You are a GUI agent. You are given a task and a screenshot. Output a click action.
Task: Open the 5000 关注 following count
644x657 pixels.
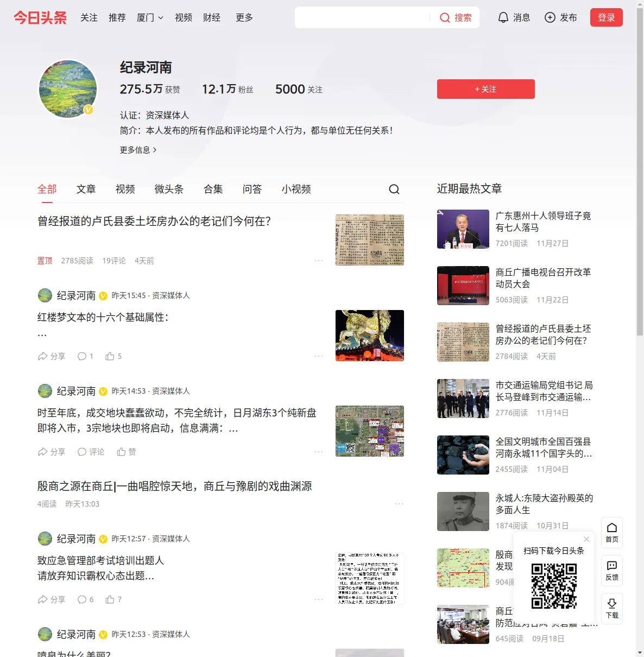(x=299, y=89)
